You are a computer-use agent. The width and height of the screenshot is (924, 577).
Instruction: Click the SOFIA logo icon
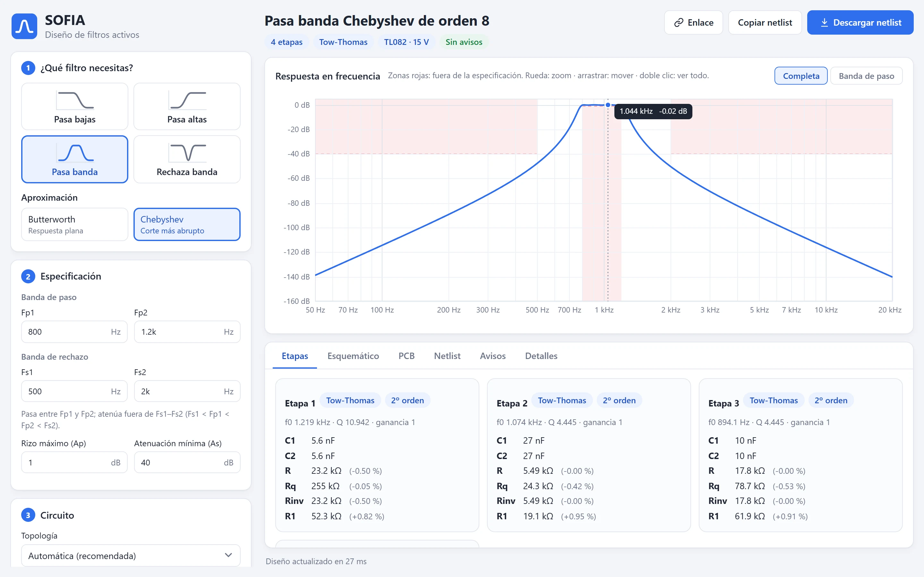click(24, 26)
